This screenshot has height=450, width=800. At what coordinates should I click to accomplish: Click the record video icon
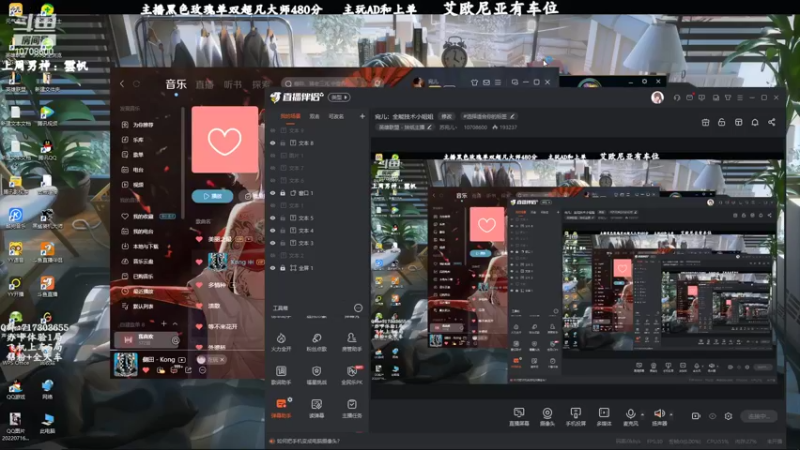695,416
